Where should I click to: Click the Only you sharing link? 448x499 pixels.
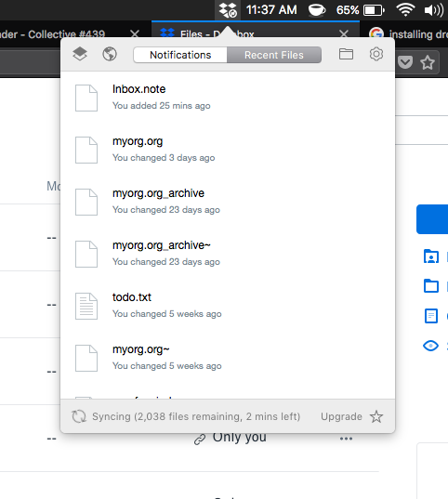231,439
